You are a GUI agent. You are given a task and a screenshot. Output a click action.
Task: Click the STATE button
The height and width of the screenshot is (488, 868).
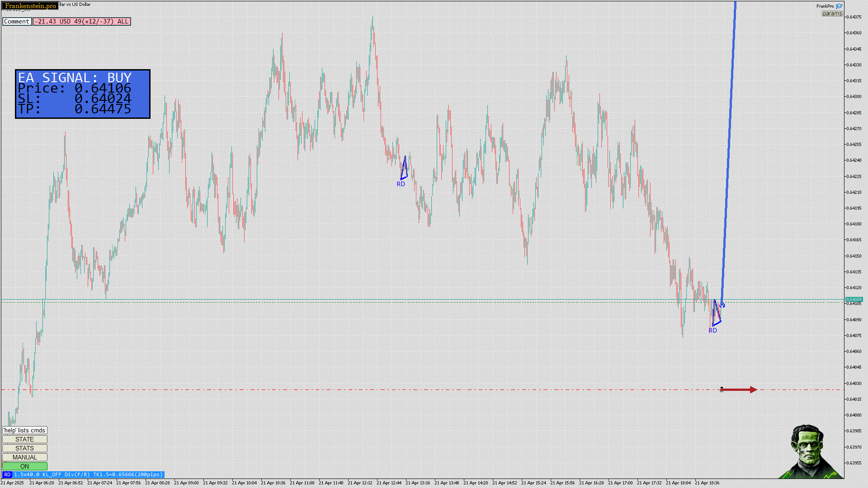[x=24, y=439]
